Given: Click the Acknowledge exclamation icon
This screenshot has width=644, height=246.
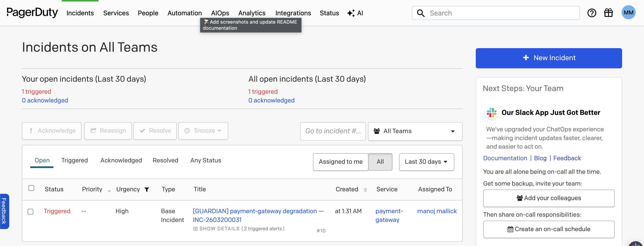Looking at the screenshot, I should (31, 131).
